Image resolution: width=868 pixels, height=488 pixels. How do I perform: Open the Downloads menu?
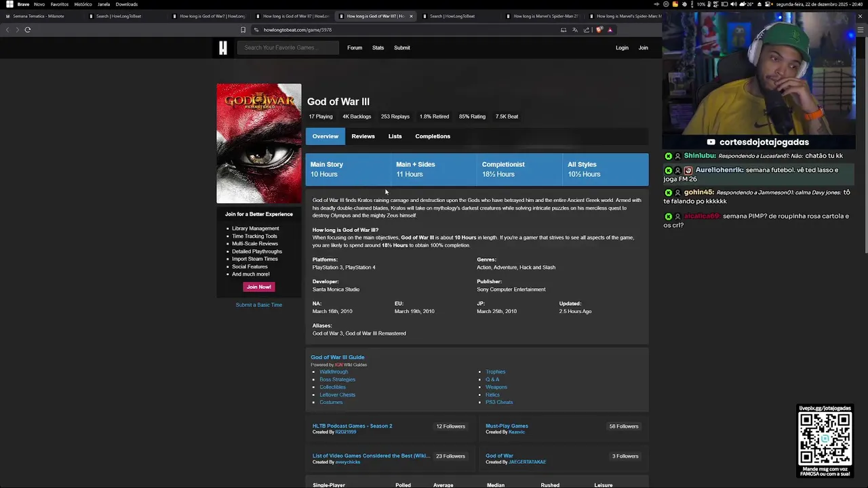pos(127,4)
